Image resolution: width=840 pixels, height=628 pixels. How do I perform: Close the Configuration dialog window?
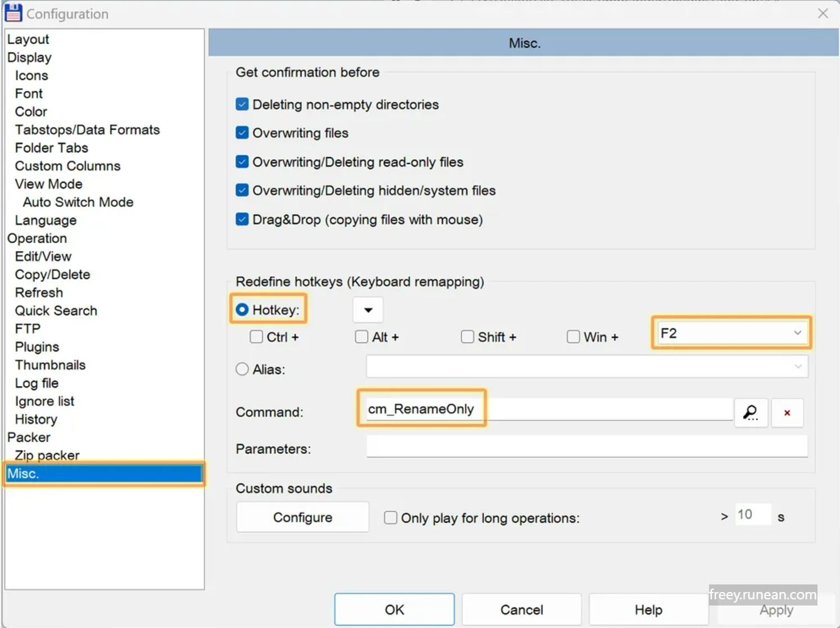click(x=823, y=13)
